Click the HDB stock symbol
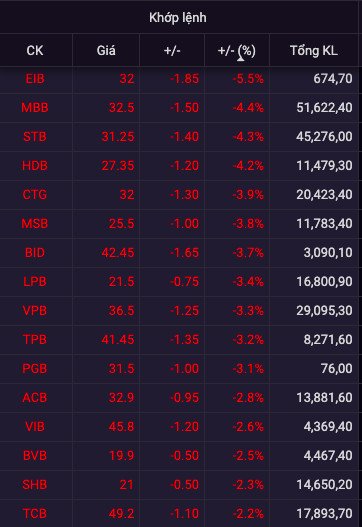 click(35, 165)
